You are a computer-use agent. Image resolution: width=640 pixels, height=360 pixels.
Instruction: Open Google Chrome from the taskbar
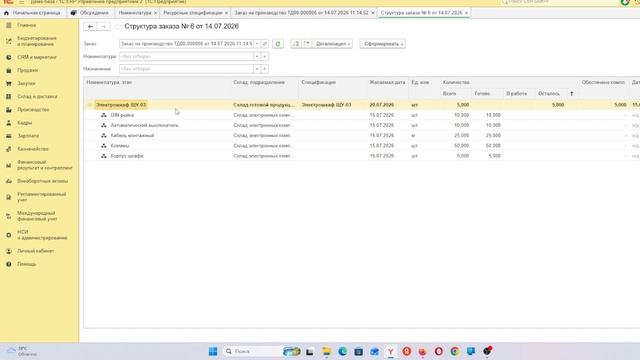(x=455, y=351)
